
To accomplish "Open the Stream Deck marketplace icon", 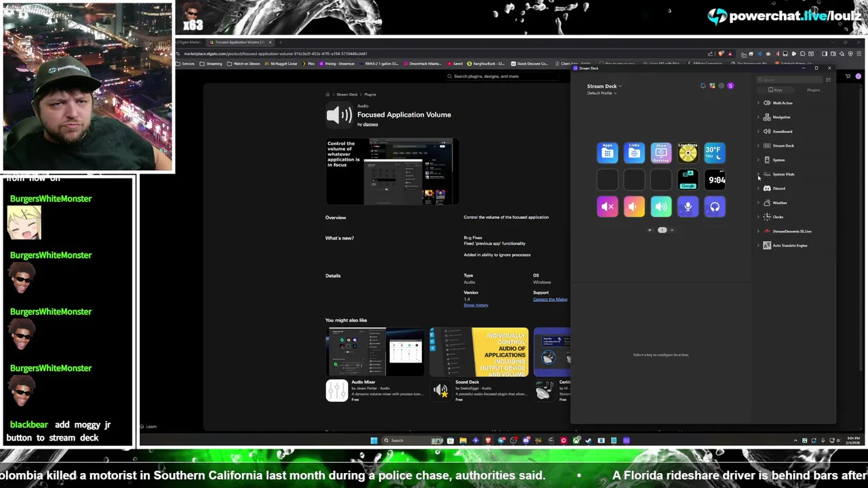I will [712, 86].
